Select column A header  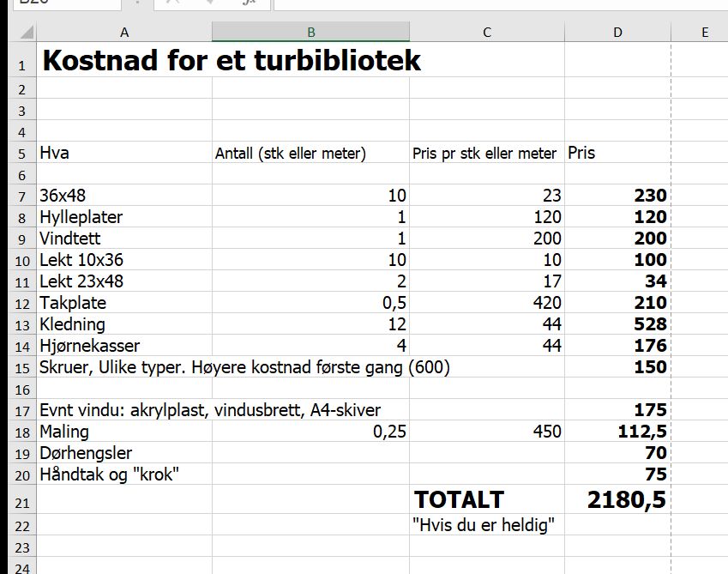(x=124, y=32)
